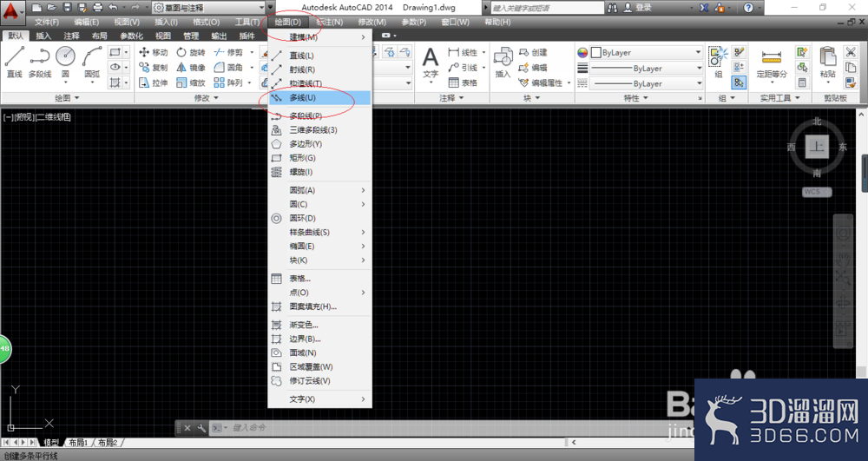Select the 多段线 Polyline tool in the ribbon
Image resolution: width=868 pixels, height=461 pixels.
(x=40, y=62)
